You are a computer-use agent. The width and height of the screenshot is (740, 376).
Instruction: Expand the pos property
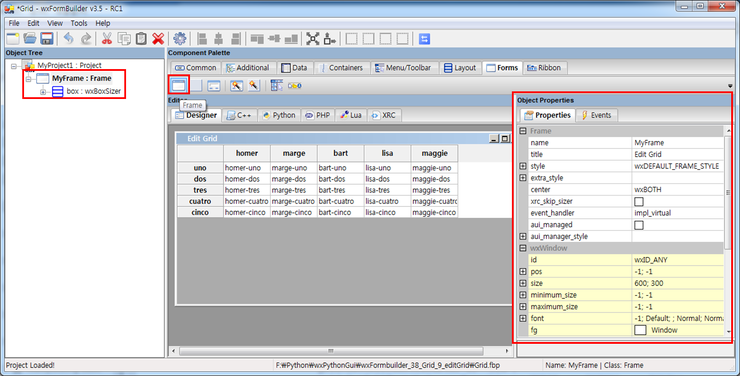[523, 271]
